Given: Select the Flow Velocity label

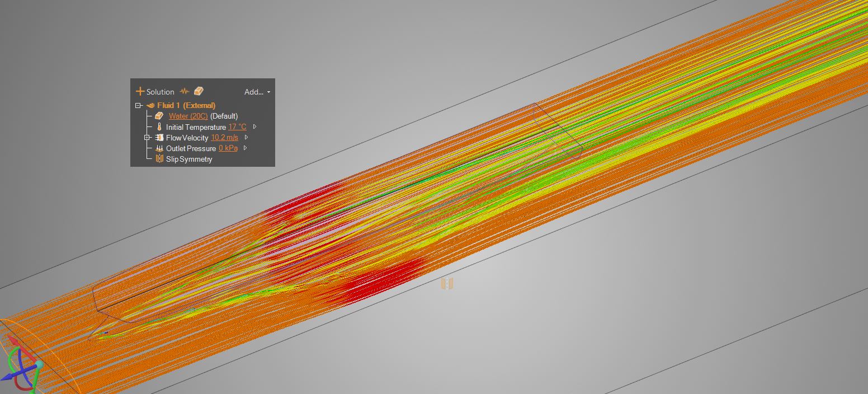Looking at the screenshot, I should pyautogui.click(x=187, y=138).
